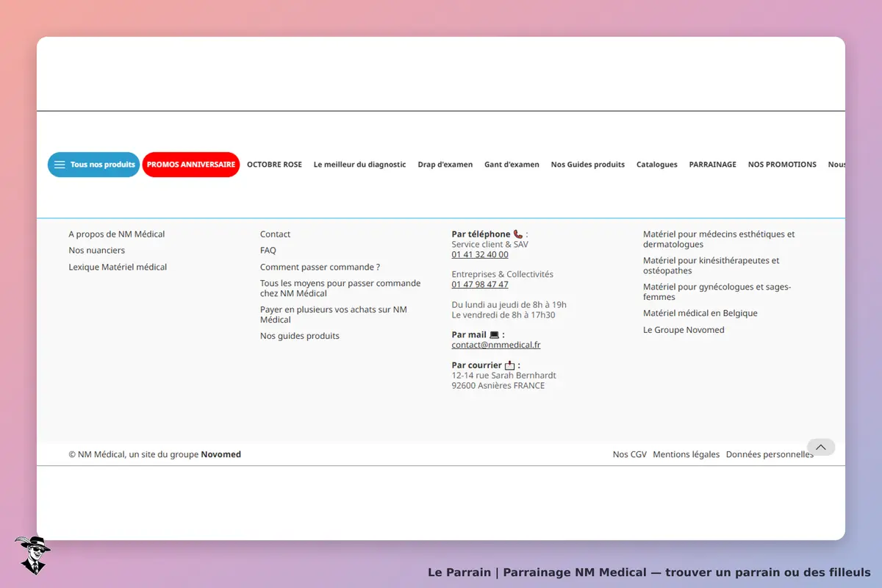Open Matériel pour gynécologues et sages-femmes link
The image size is (882, 588).
717,292
